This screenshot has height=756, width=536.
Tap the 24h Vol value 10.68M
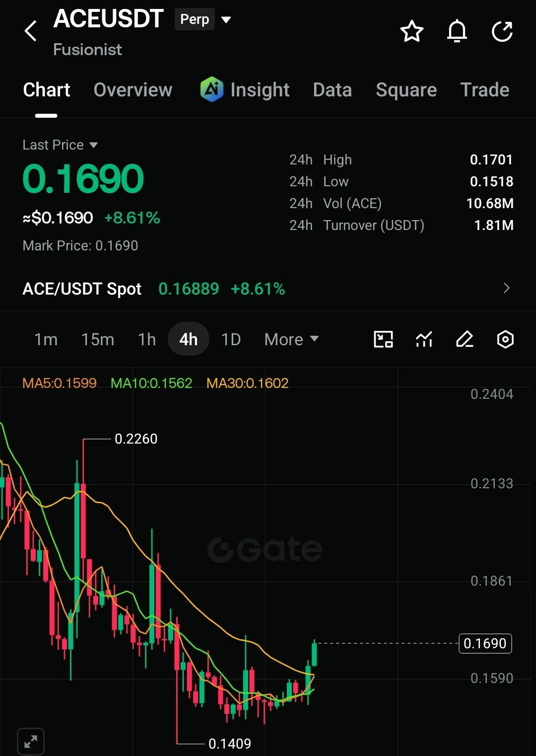(x=490, y=203)
